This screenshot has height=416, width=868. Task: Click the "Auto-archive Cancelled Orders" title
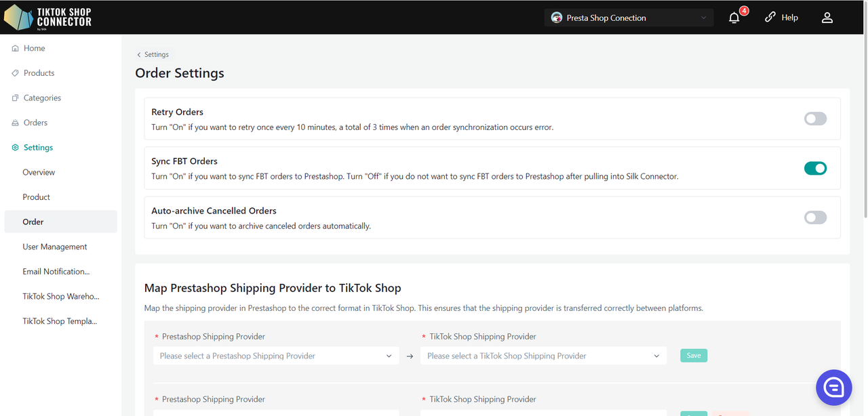click(x=214, y=211)
